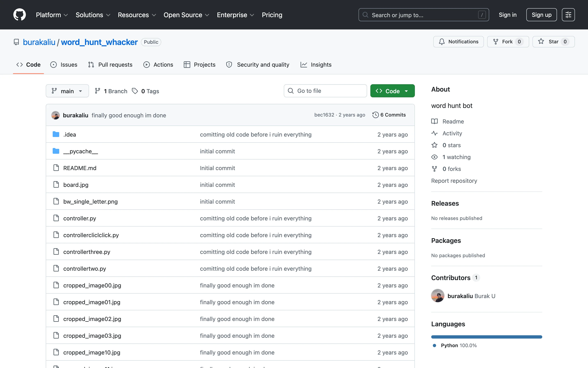Open the burakaliu owner profile link
Screen dimensions: 588x368
39,42
